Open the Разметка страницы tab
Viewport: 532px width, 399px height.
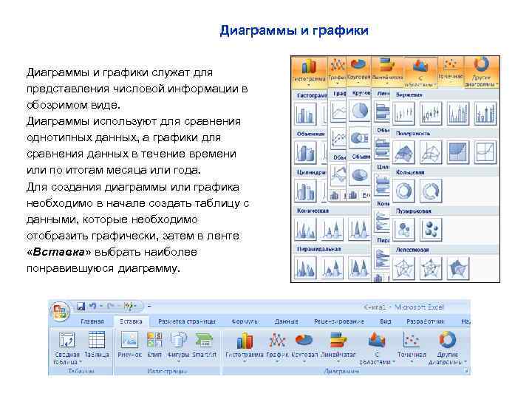coord(187,321)
